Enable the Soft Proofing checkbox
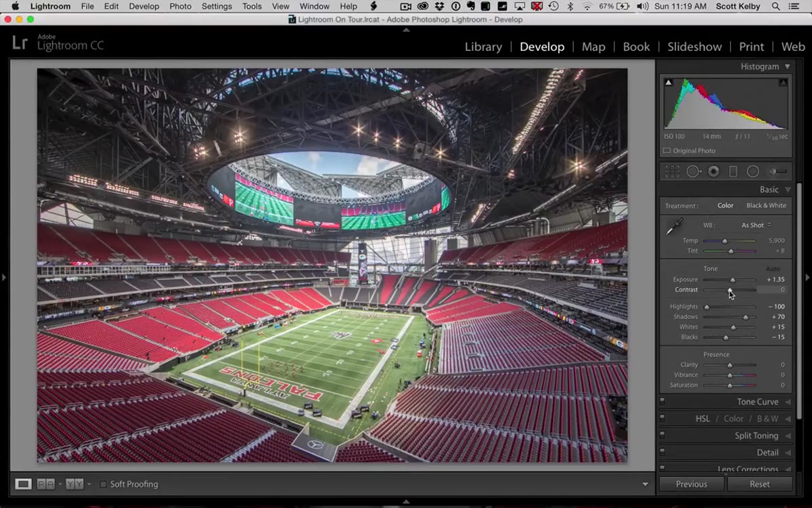This screenshot has width=812, height=508. click(103, 484)
